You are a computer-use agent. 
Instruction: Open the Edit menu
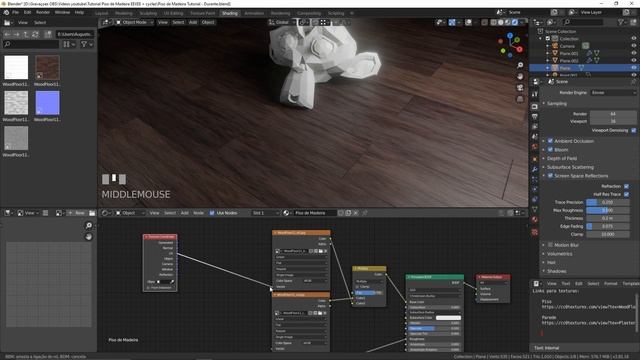click(x=27, y=12)
